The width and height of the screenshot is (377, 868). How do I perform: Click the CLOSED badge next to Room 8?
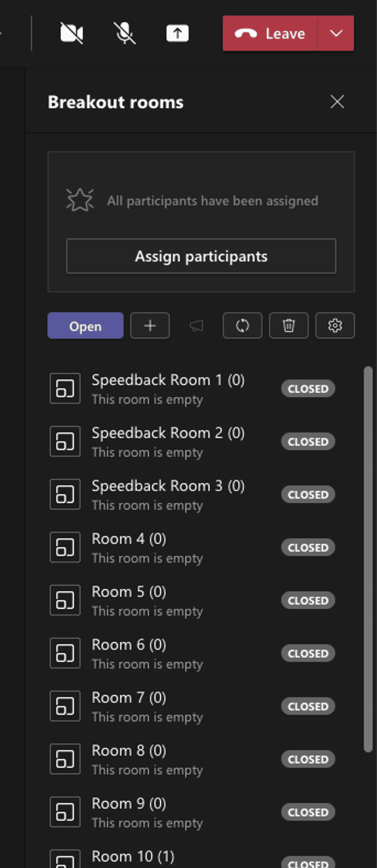pyautogui.click(x=308, y=759)
